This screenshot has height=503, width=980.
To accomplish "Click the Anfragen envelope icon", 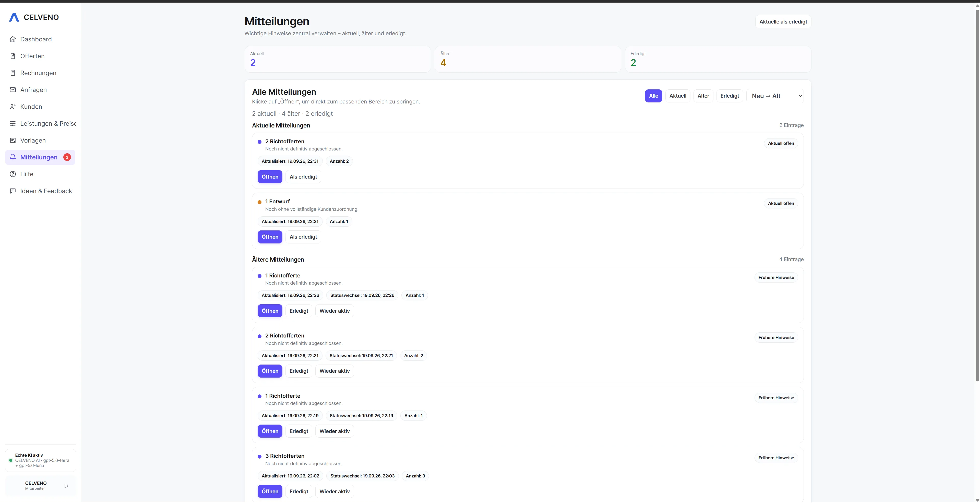I will 13,90.
